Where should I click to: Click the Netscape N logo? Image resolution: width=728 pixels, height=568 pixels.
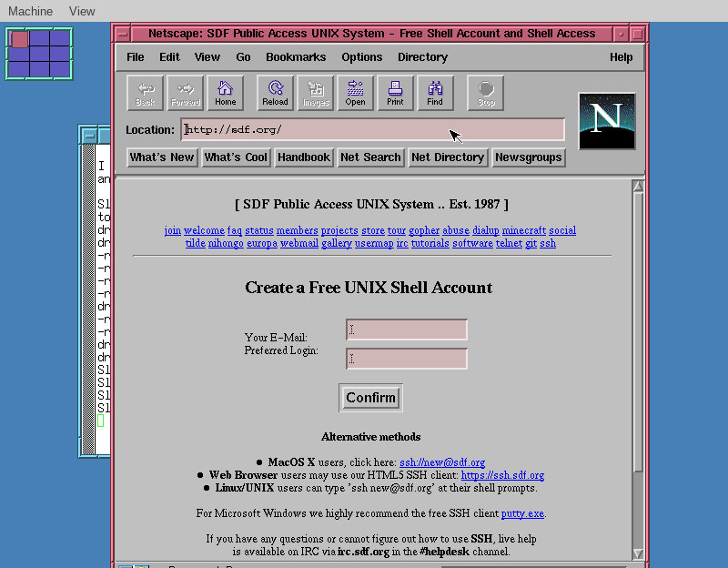[x=607, y=121]
